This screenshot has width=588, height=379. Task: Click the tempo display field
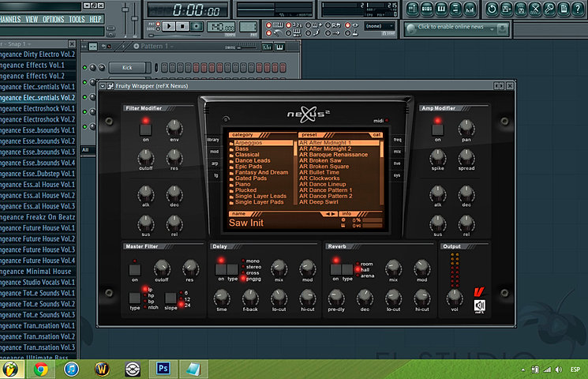point(221,27)
